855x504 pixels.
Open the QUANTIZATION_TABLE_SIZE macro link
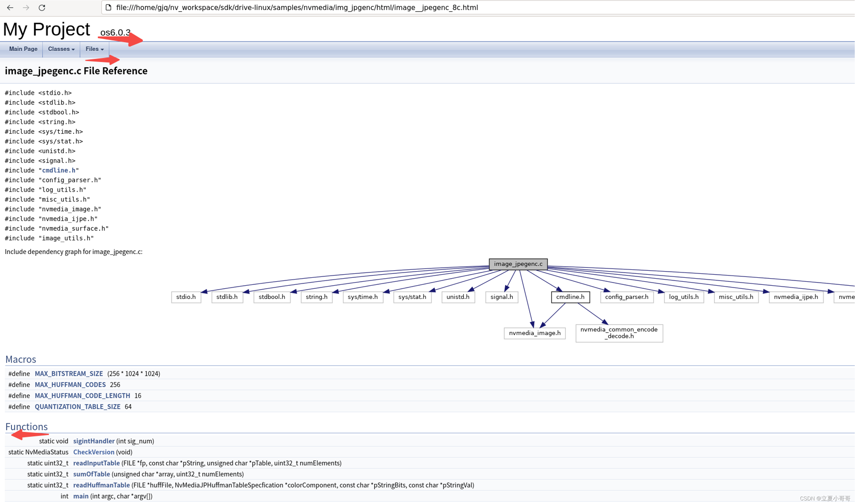point(78,406)
